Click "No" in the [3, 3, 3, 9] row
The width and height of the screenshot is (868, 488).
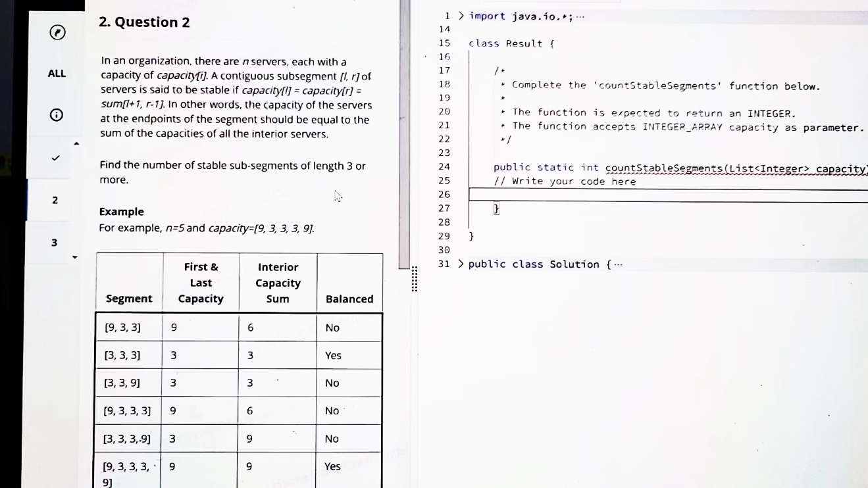[x=332, y=439]
